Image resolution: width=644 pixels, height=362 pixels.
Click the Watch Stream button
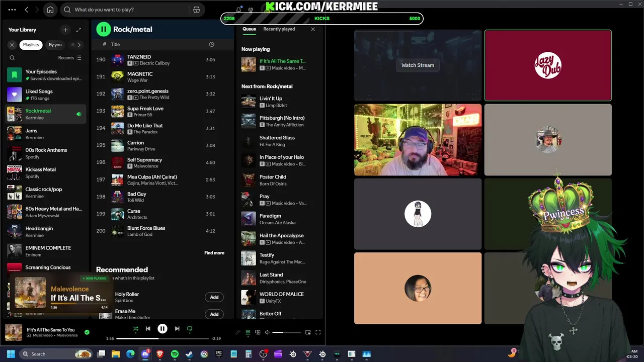pos(418,65)
